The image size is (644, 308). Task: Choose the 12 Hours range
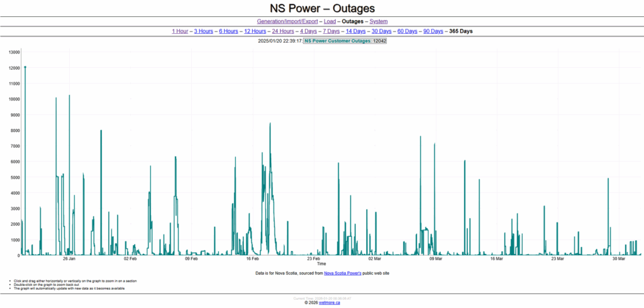pyautogui.click(x=255, y=31)
